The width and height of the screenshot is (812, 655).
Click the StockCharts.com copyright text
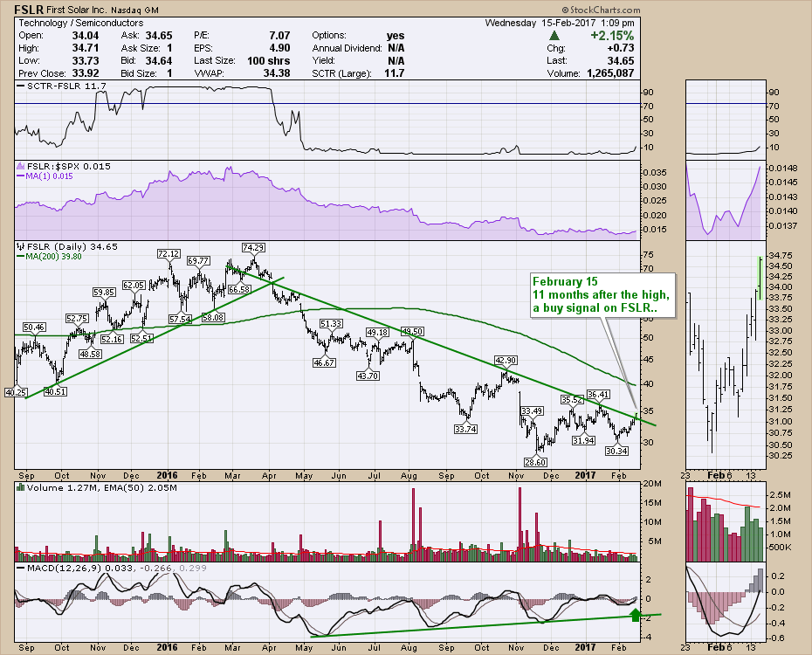(x=602, y=10)
